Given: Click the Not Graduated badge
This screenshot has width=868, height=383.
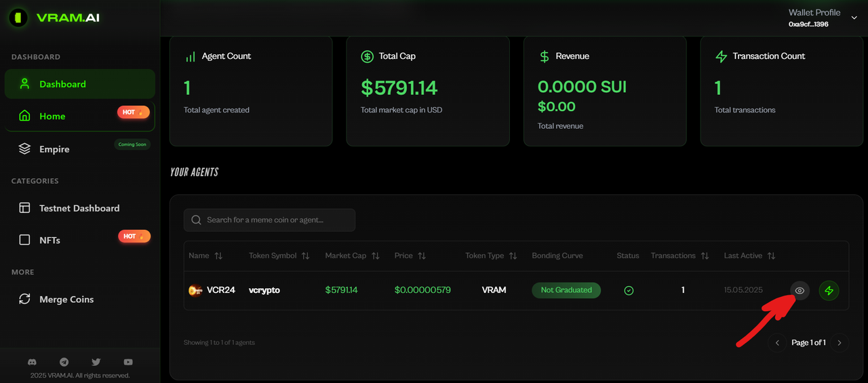Looking at the screenshot, I should [566, 290].
